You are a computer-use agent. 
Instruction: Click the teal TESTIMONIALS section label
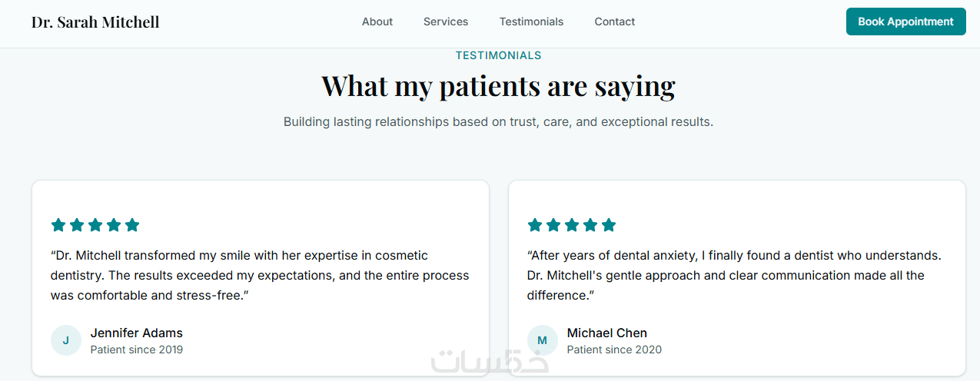(x=498, y=55)
